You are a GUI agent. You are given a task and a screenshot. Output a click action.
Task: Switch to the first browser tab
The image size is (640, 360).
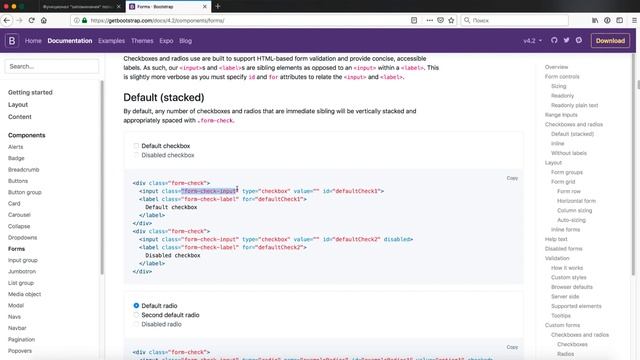point(82,7)
